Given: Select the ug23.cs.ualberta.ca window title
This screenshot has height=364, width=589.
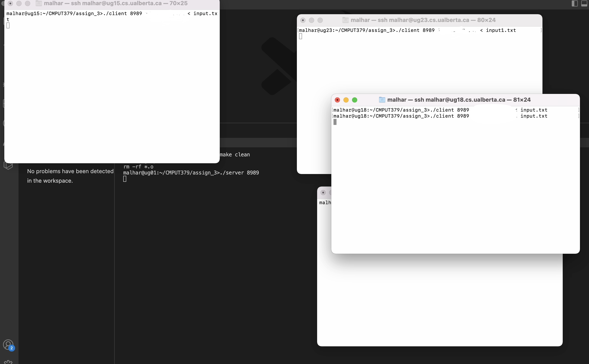Looking at the screenshot, I should click(x=423, y=20).
